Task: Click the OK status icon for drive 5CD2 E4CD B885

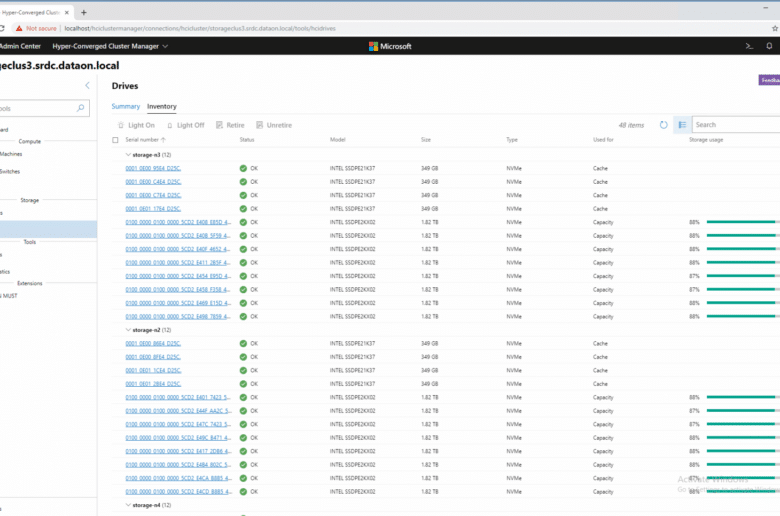Action: pos(243,492)
